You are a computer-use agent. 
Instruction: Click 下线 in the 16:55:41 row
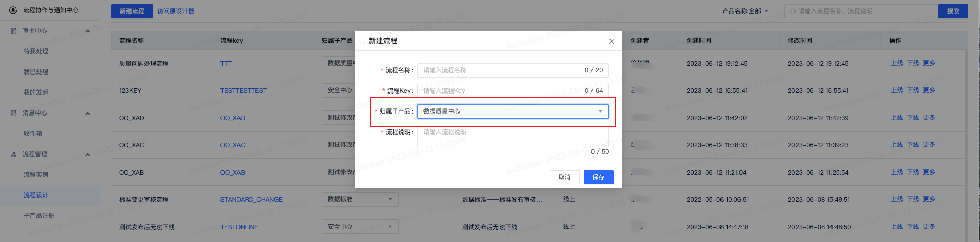(x=913, y=90)
